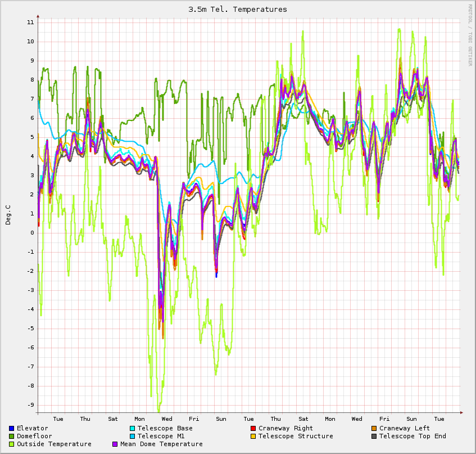Image resolution: width=476 pixels, height=454 pixels.
Task: Click the "Telescope Structure" legend text
Action: [296, 437]
